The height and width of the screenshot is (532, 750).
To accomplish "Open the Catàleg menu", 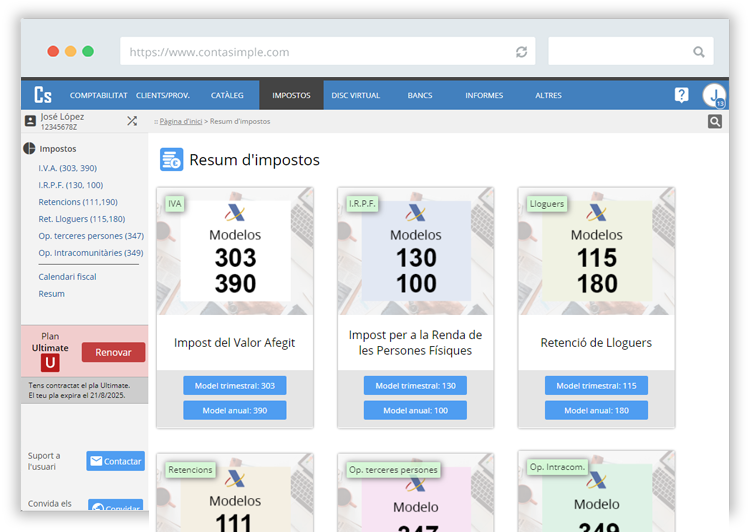I will coord(227,95).
